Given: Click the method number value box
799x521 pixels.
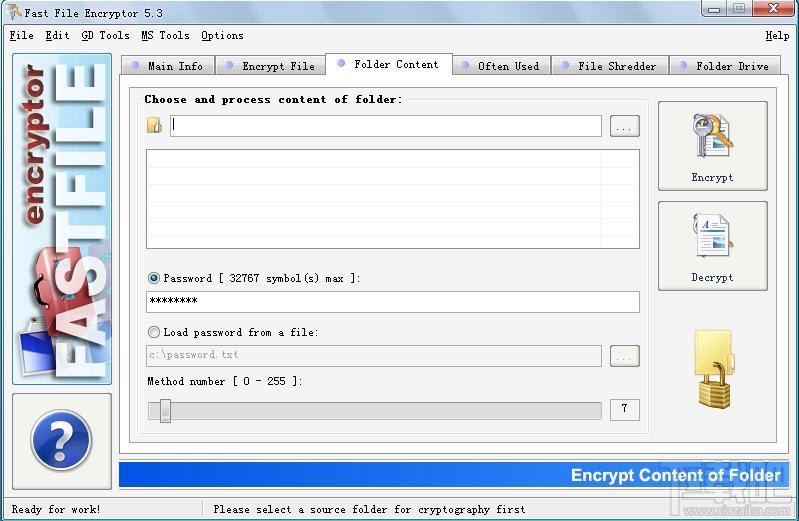Looking at the screenshot, I should click(x=624, y=409).
